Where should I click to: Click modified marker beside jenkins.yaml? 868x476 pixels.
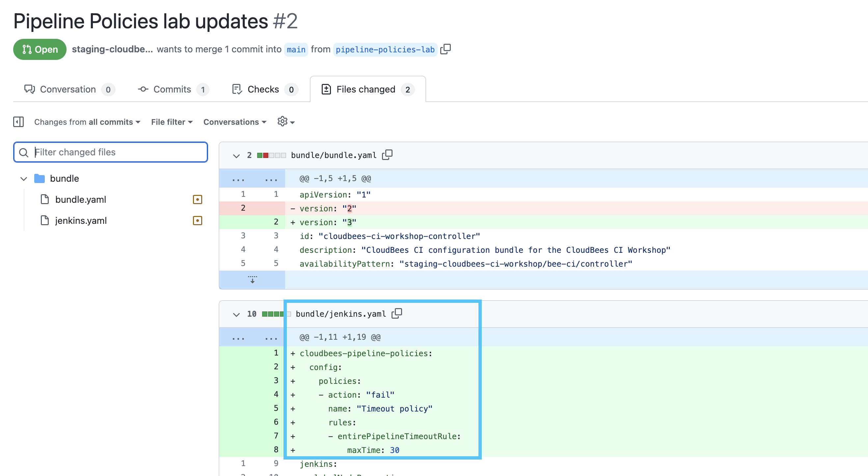(198, 221)
